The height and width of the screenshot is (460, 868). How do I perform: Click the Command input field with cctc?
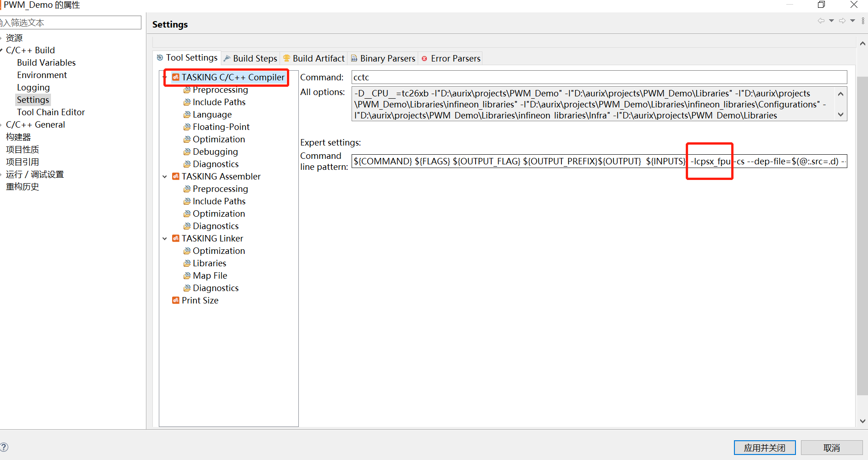click(599, 77)
